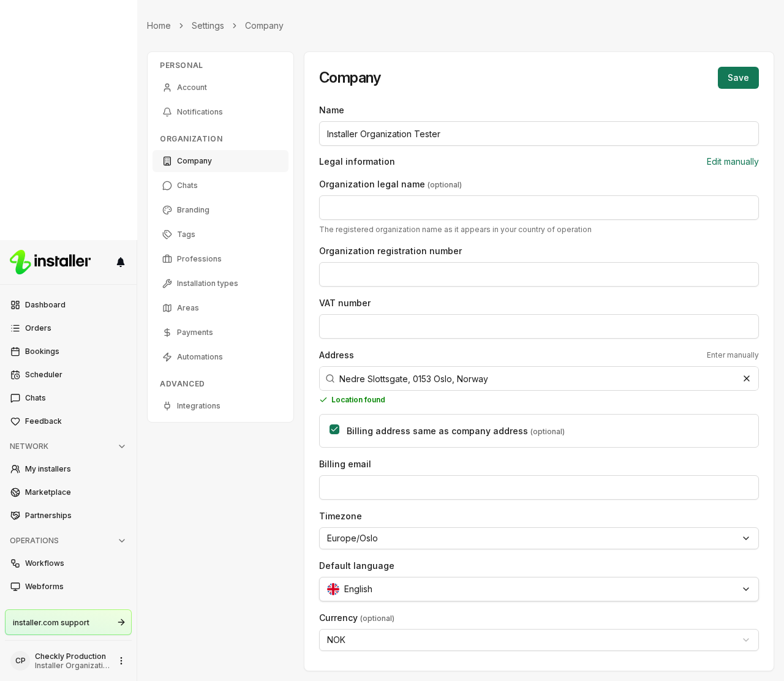The height and width of the screenshot is (681, 784).
Task: Click the Feedback heart icon
Action: point(15,421)
